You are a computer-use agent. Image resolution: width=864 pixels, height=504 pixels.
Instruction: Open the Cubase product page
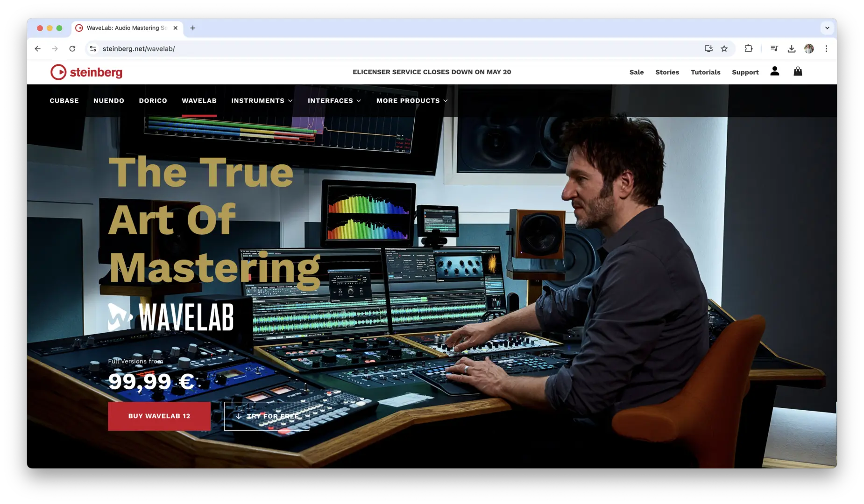click(x=64, y=101)
